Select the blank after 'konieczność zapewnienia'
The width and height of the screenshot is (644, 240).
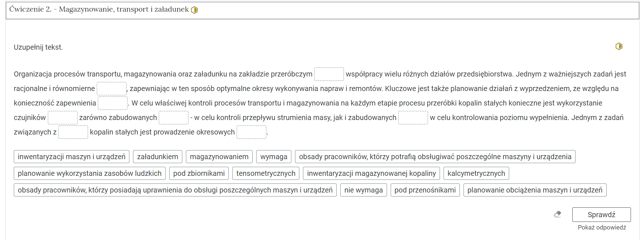[113, 103]
